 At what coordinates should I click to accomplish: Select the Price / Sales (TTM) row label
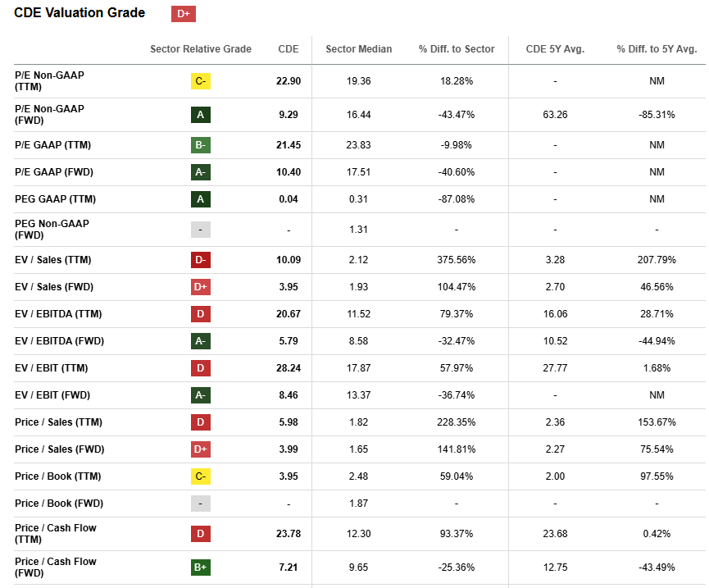58,422
